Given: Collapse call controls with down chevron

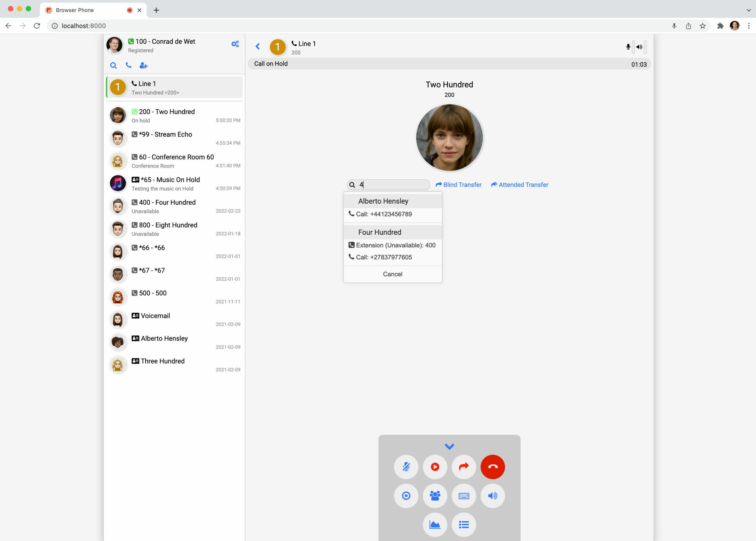Looking at the screenshot, I should point(449,446).
